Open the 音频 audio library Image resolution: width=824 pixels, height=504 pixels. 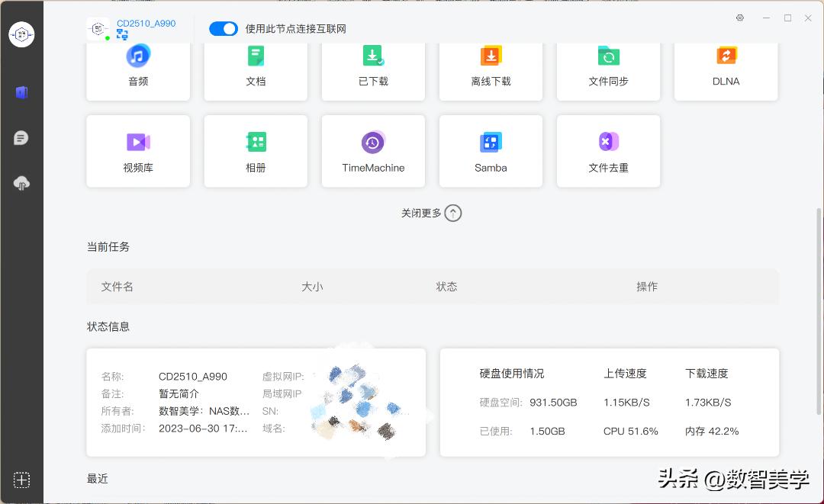point(137,67)
